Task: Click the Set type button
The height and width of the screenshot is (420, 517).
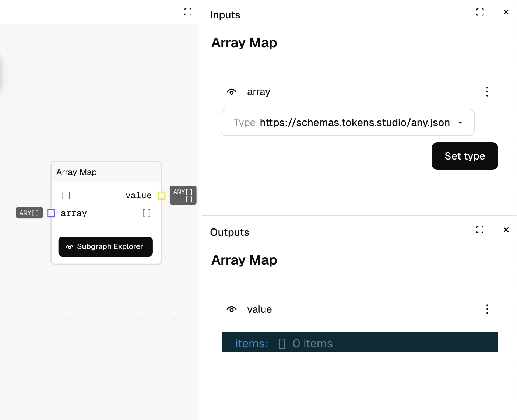Action: tap(465, 156)
